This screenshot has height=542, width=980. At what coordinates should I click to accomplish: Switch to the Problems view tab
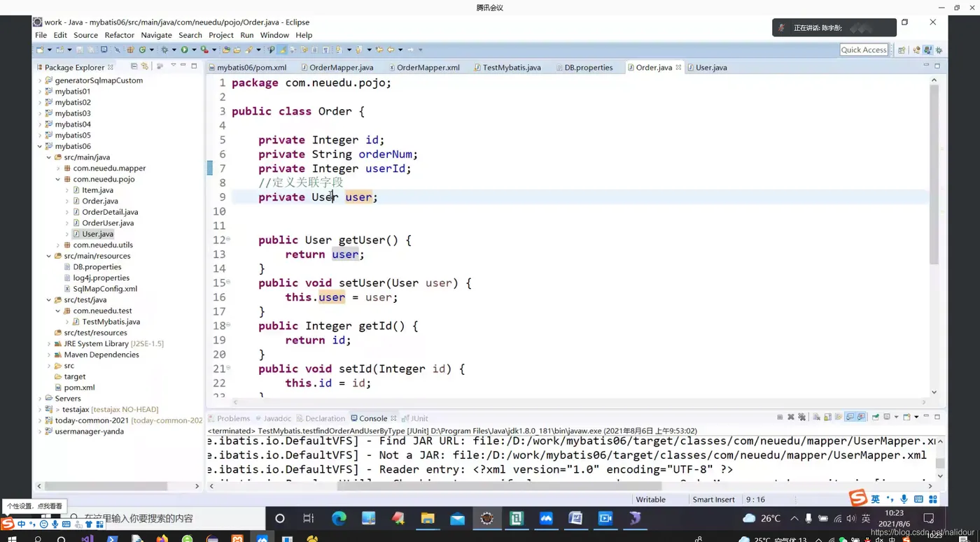point(228,418)
